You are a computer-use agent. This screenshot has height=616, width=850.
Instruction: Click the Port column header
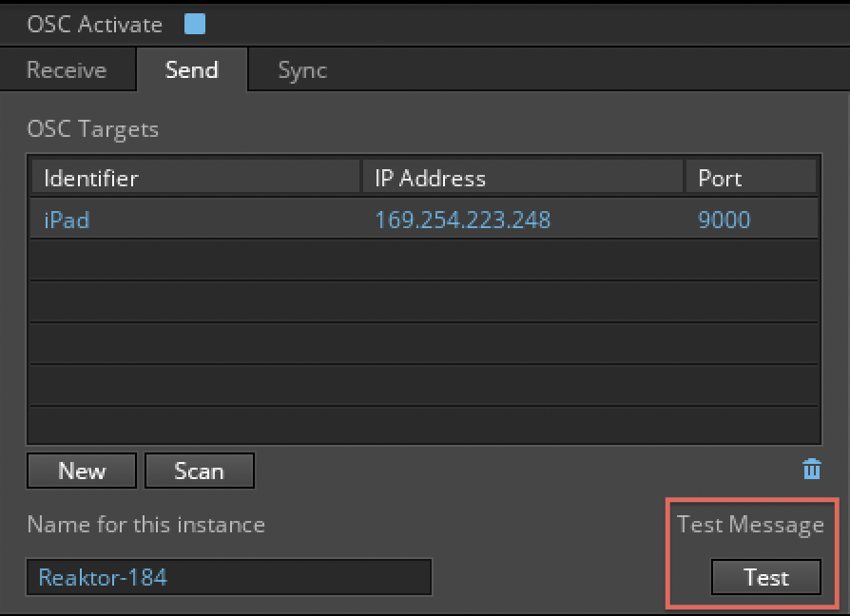(720, 178)
